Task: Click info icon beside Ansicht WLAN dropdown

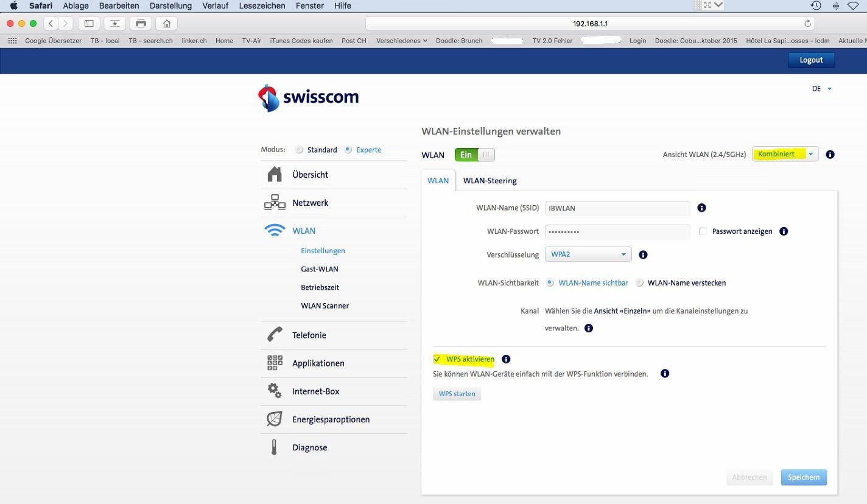Action: (830, 155)
